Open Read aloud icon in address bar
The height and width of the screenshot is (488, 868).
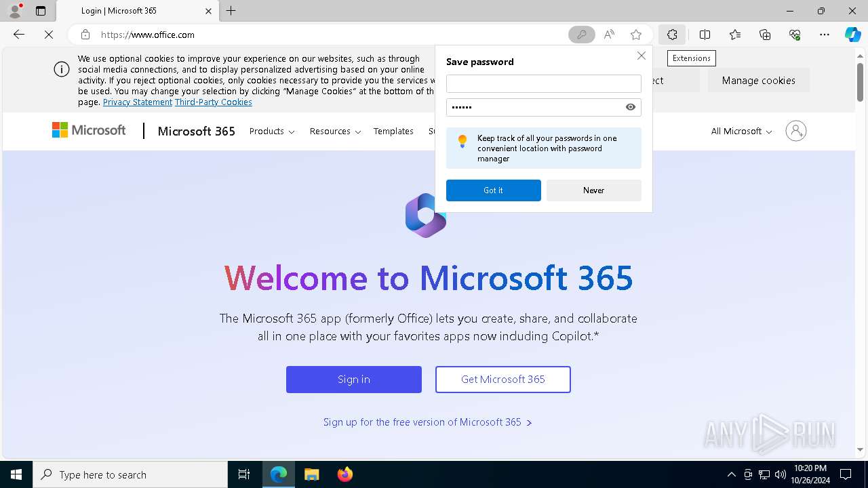pos(609,35)
